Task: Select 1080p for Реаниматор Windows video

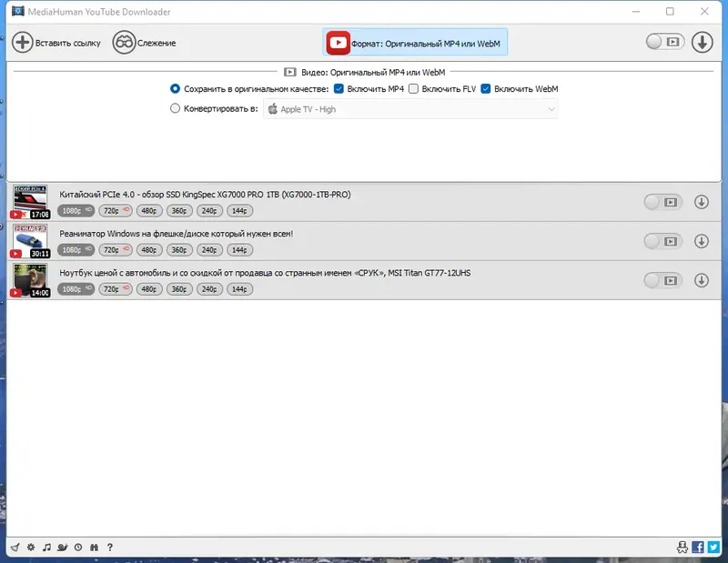Action: pyautogui.click(x=76, y=250)
